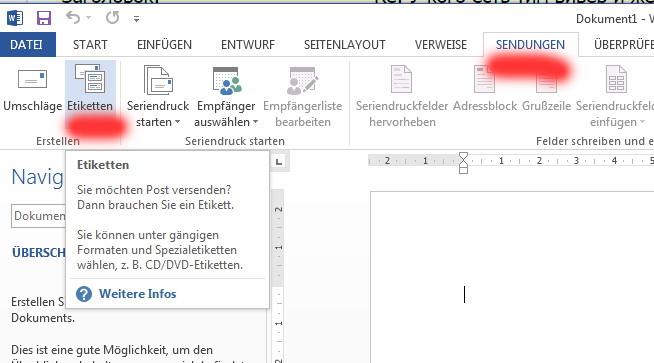Switch to the EINFÜGEN ribbon tab
The width and height of the screenshot is (654, 363).
(164, 45)
